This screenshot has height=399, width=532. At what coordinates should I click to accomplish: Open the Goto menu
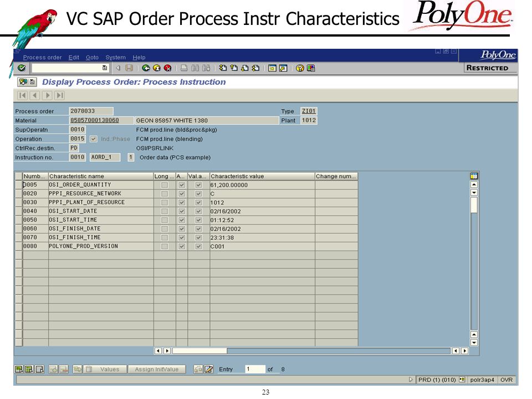coord(93,57)
